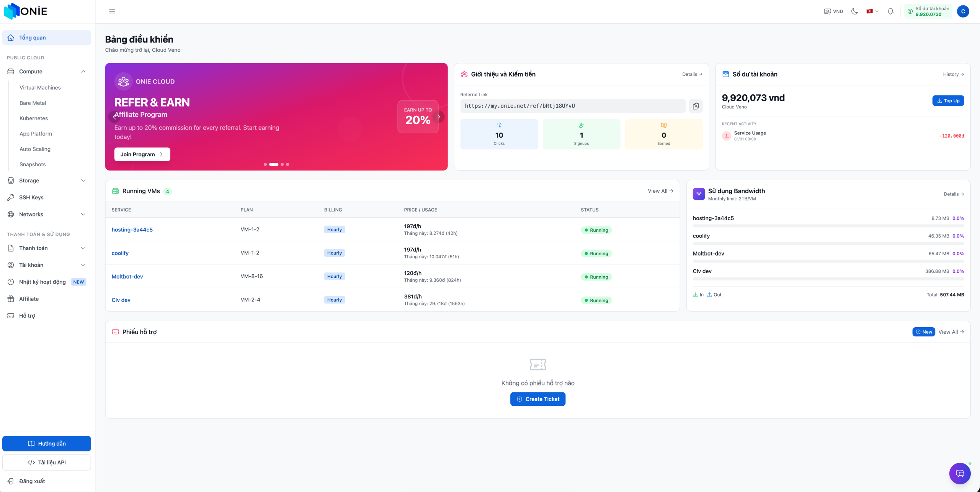Screen dimensions: 980x492
Task: Click the hamburger menu icon
Action: [x=112, y=11]
